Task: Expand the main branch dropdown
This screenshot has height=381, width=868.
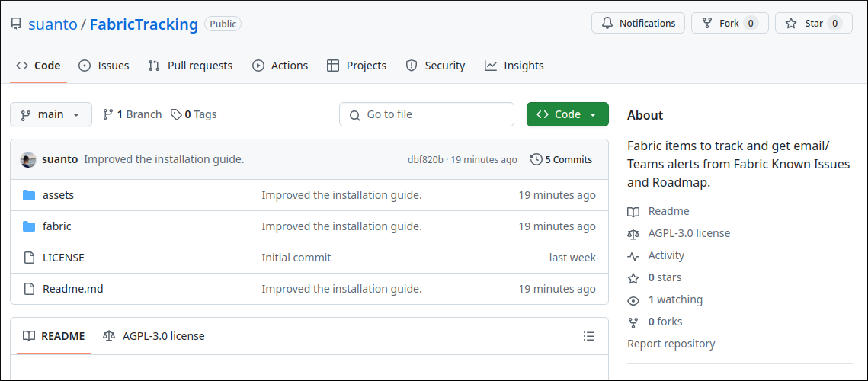Action: click(51, 114)
